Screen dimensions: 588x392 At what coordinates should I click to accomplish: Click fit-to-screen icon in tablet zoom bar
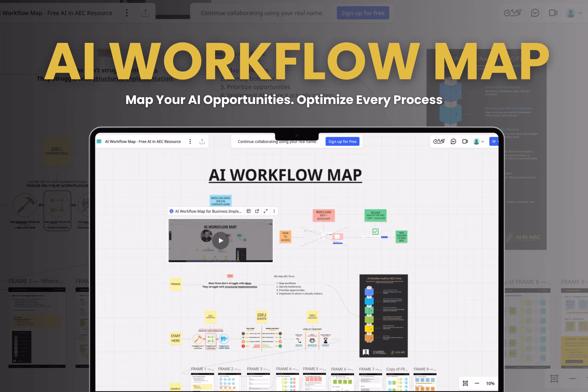coord(465,383)
